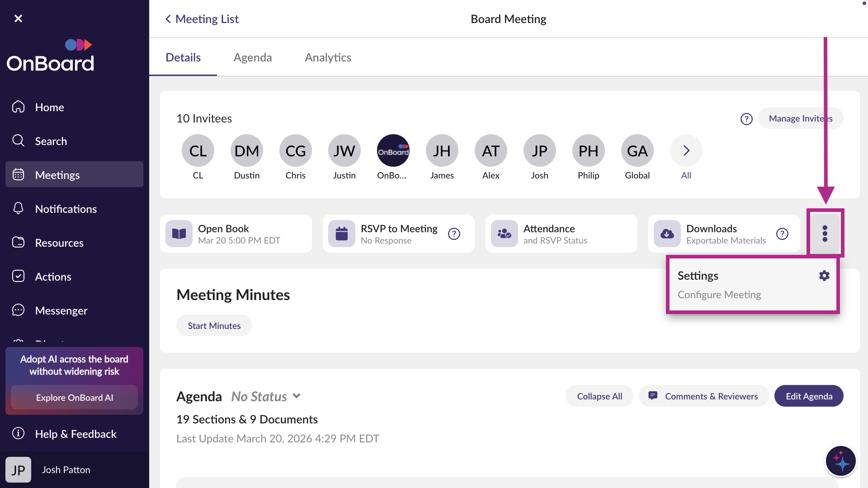Viewport: 868px width, 488px height.
Task: Click the RSVP to Meeting calendar icon
Action: click(342, 234)
